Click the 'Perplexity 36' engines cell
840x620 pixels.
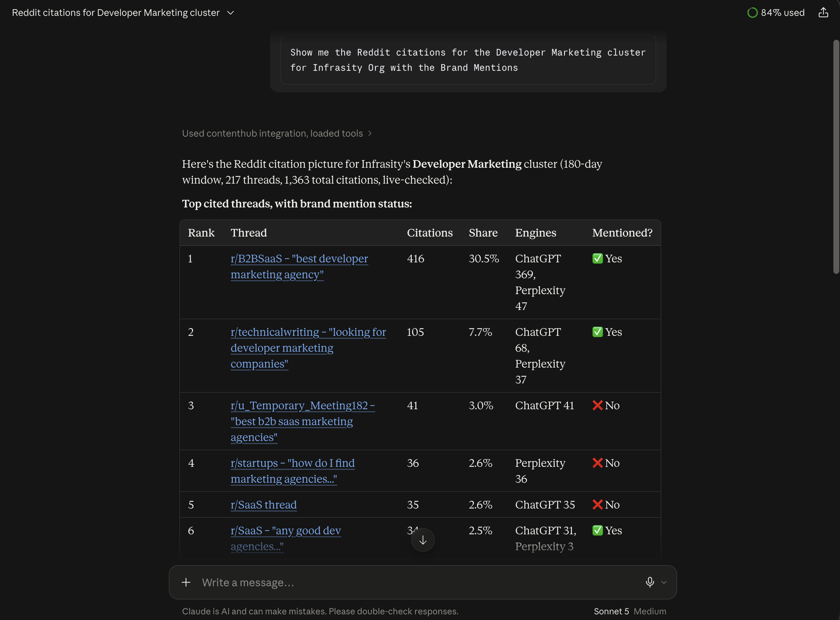[540, 471]
